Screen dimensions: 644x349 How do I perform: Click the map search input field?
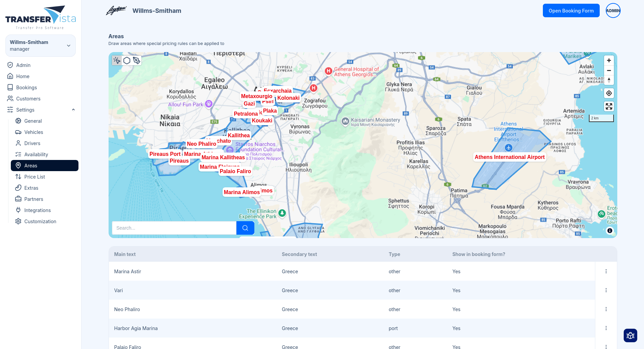tap(174, 228)
